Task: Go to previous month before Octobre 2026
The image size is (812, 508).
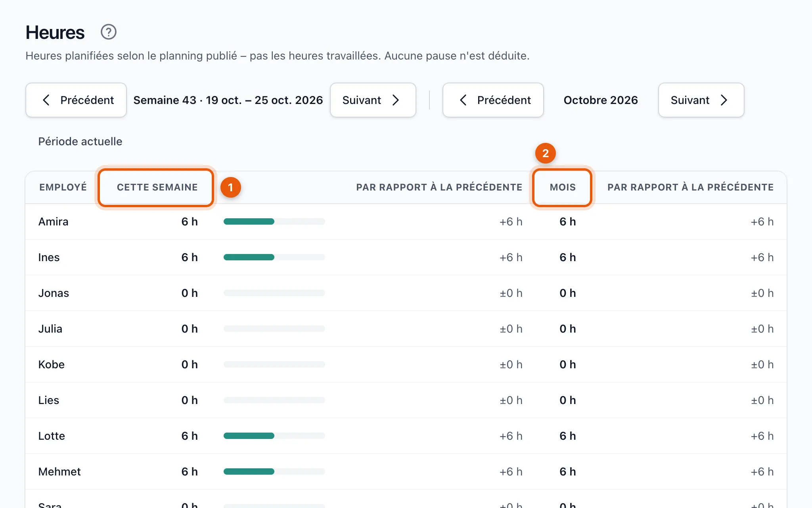Action: (x=493, y=100)
